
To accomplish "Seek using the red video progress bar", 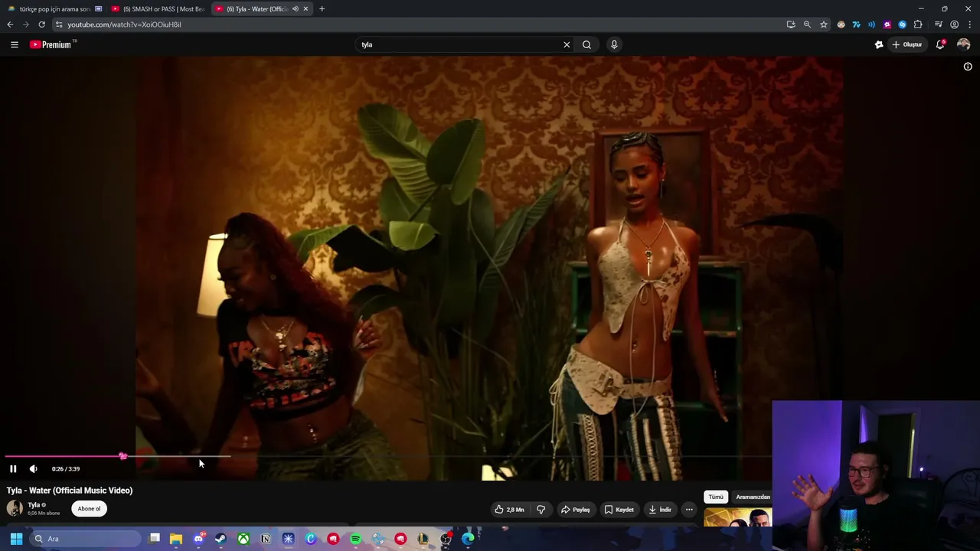I will pos(387,456).
